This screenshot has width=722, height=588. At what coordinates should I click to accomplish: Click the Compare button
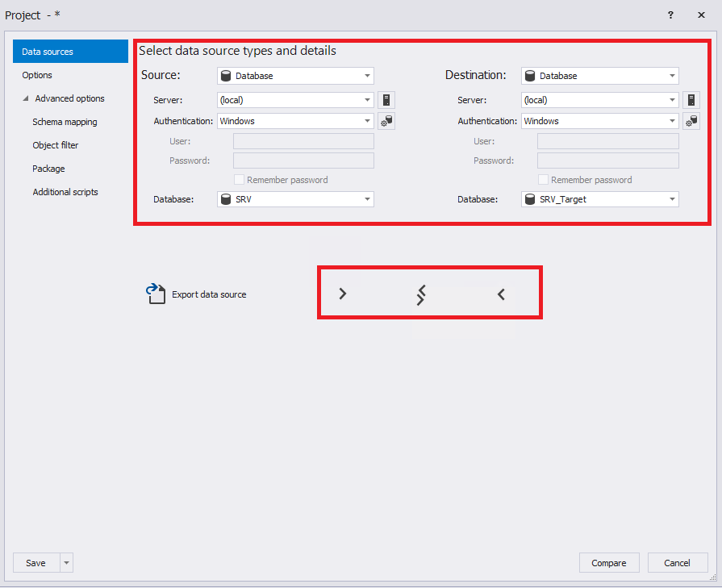[609, 562]
